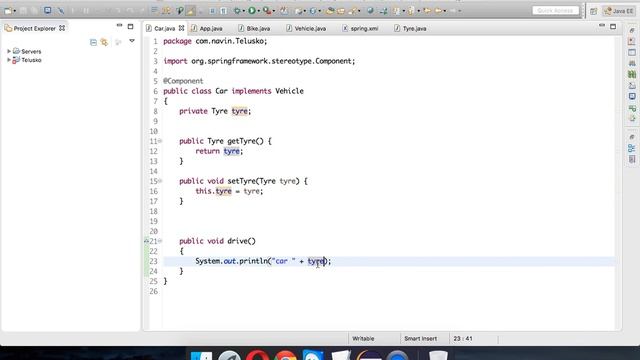
Task: Toggle block selection mode icon
Action: (x=213, y=11)
